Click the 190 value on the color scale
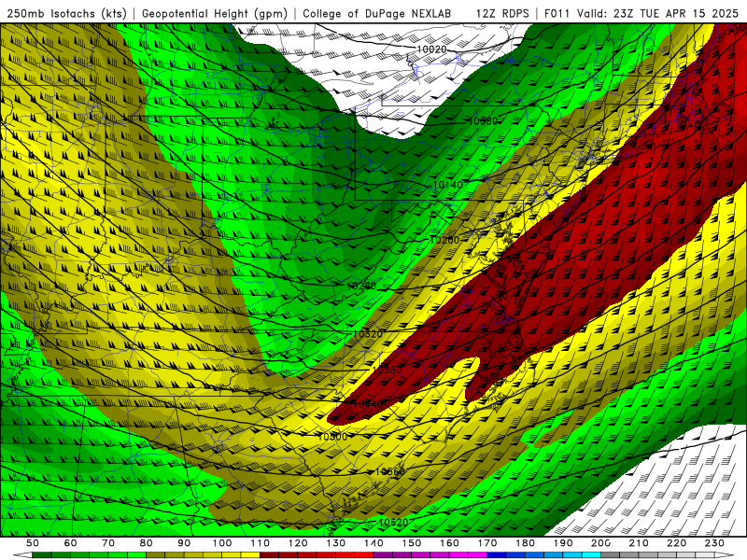Image resolution: width=747 pixels, height=560 pixels. click(x=563, y=543)
